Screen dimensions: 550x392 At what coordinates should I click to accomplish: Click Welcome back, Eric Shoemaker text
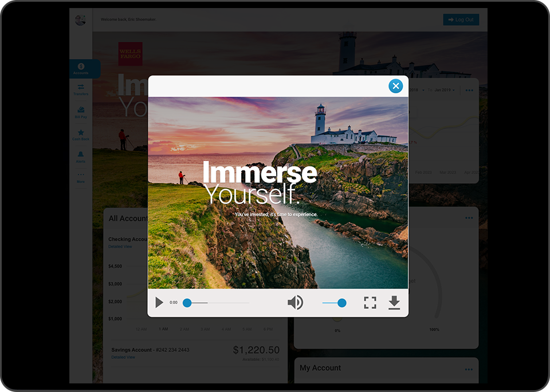(128, 19)
